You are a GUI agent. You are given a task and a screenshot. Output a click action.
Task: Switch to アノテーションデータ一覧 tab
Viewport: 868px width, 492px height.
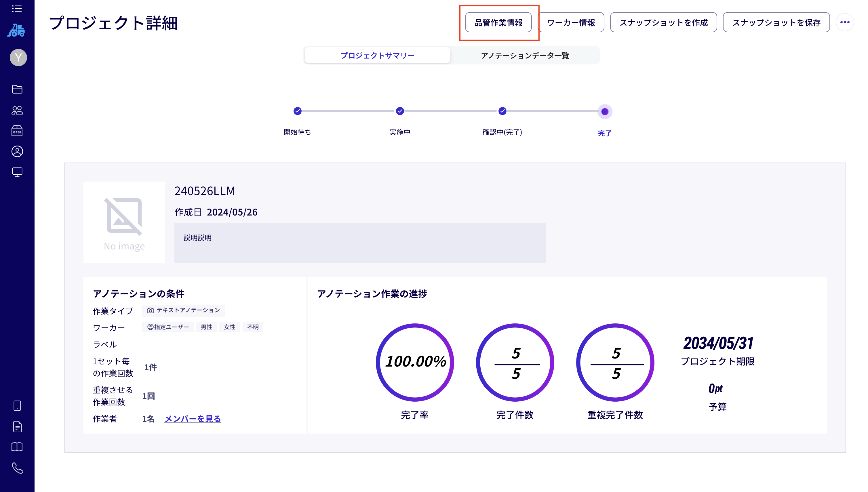pos(525,56)
